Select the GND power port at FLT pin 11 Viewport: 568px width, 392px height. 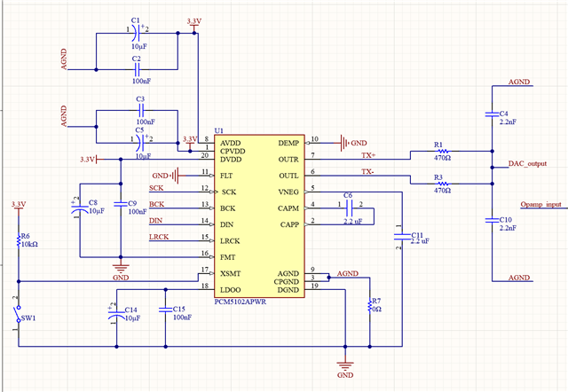(x=169, y=176)
